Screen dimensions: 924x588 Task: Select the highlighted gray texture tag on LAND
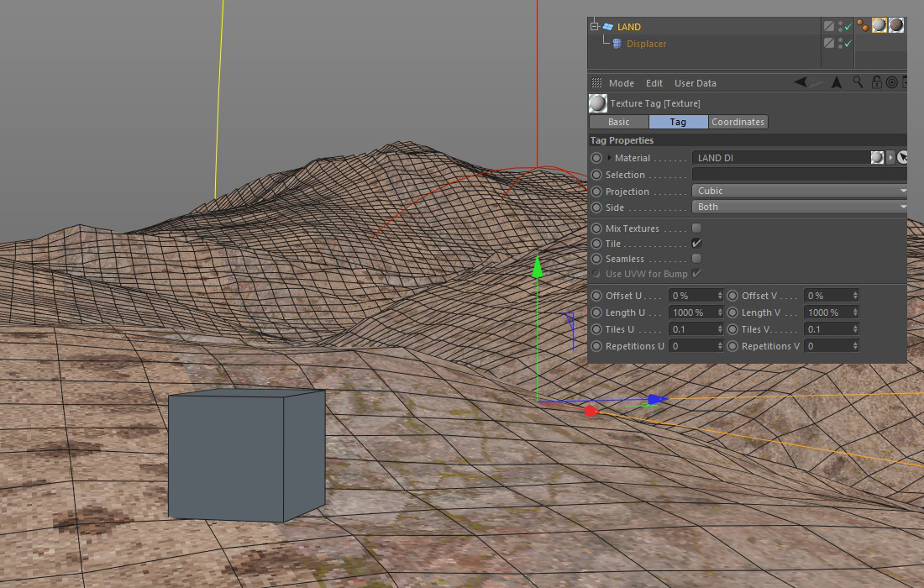879,26
